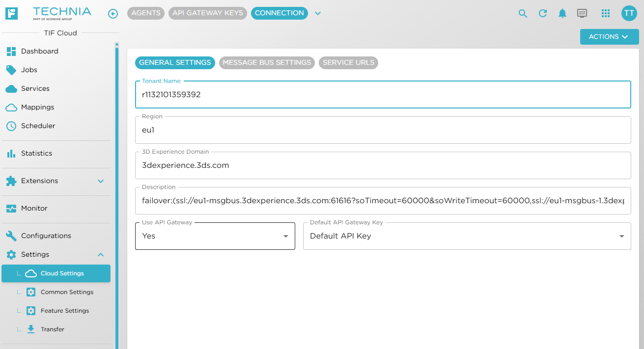Open the Use API Gateway dropdown
644x349 pixels.
(215, 236)
